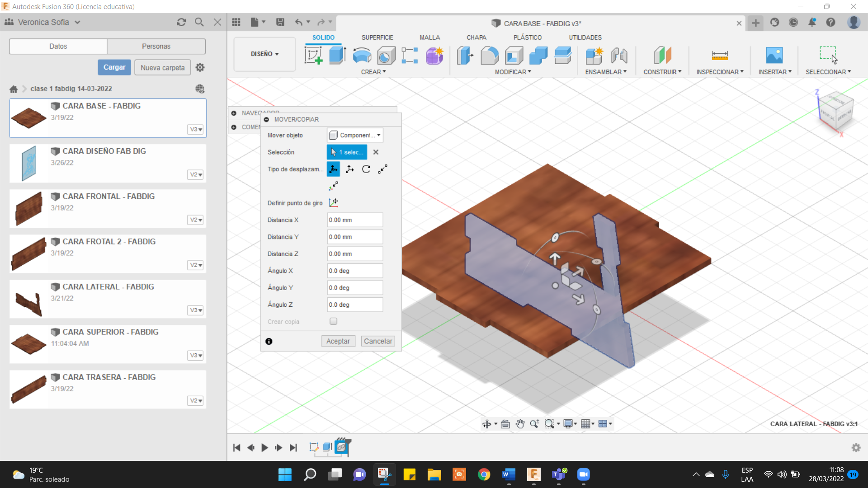Open the MODIFICAR dropdown menu
The image size is (868, 488).
tap(513, 72)
